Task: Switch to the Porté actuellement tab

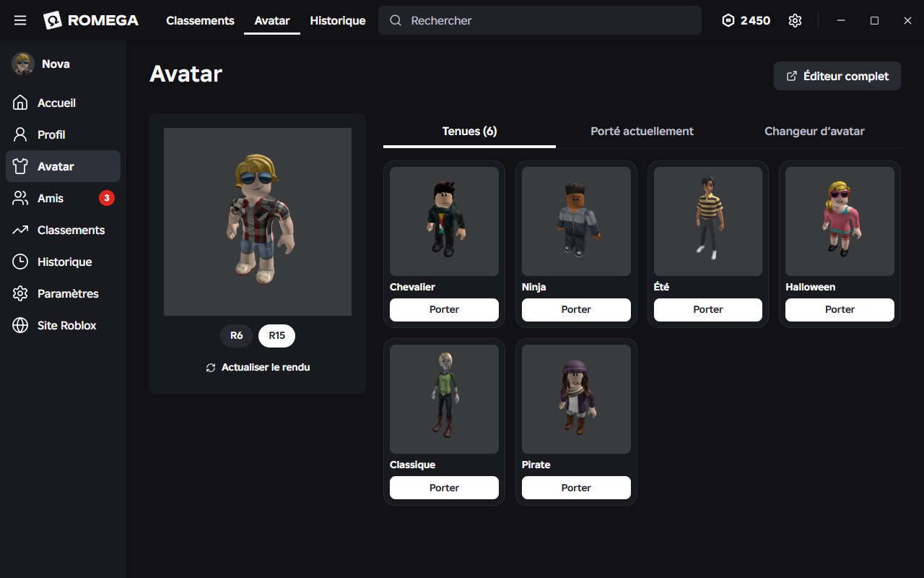Action: coord(642,131)
